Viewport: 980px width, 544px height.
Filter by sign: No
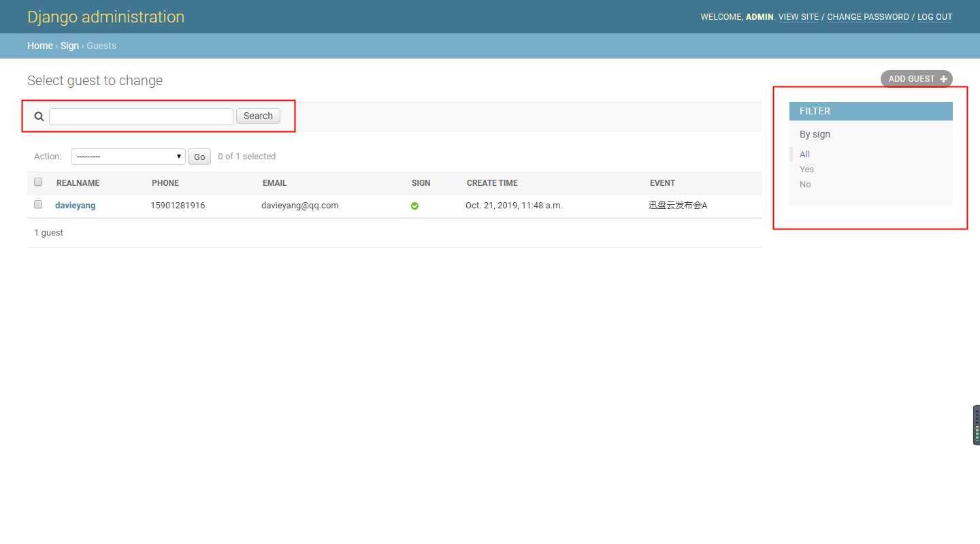click(805, 184)
